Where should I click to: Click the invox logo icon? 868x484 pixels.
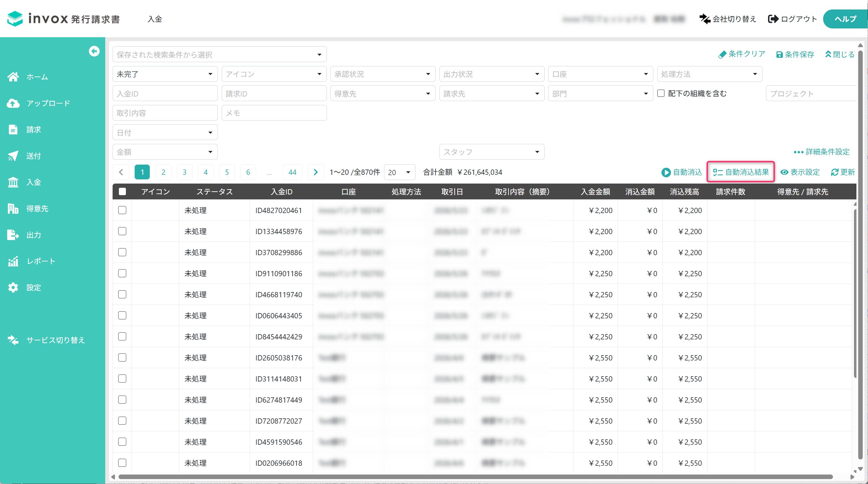pyautogui.click(x=15, y=19)
